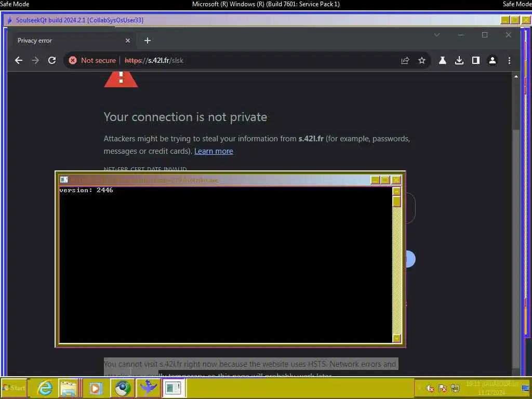Expand the tab search chevron

click(x=437, y=35)
